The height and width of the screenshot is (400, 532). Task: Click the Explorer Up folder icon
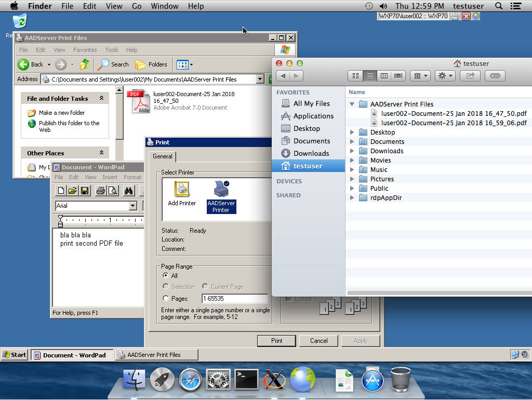[85, 64]
